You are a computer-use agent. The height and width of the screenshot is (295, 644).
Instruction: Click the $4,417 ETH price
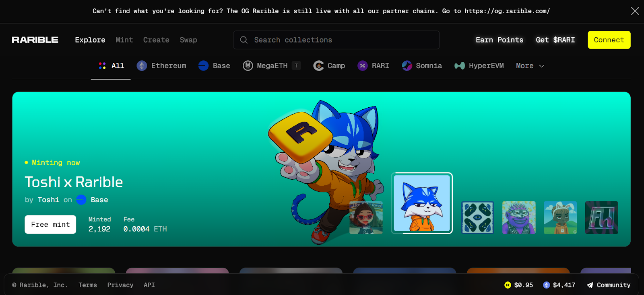pos(564,285)
